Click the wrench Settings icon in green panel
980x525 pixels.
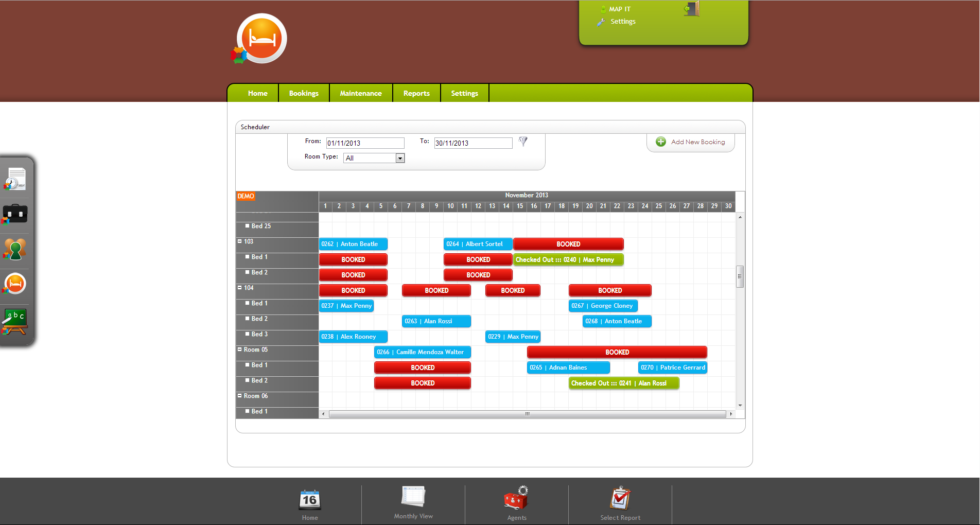click(601, 22)
